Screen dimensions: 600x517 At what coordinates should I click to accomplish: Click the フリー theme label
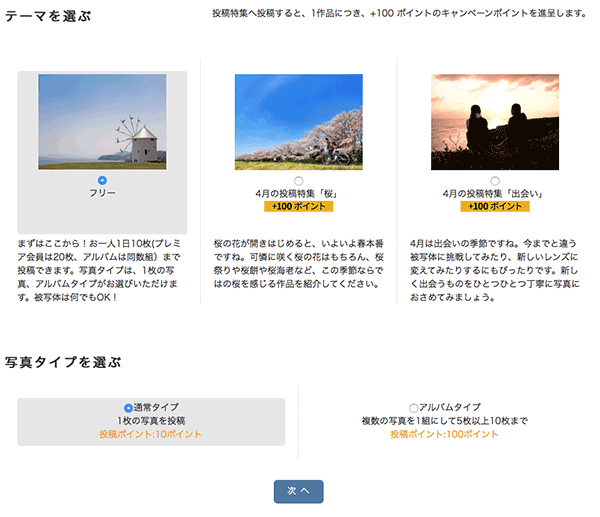point(102,193)
